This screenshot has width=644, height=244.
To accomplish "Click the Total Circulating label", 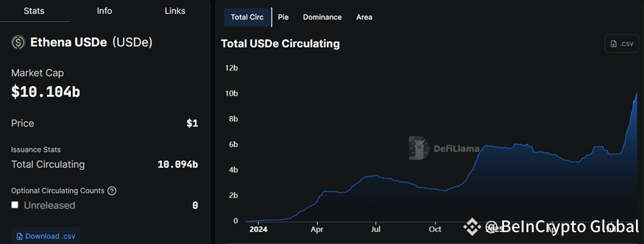I will point(48,165).
